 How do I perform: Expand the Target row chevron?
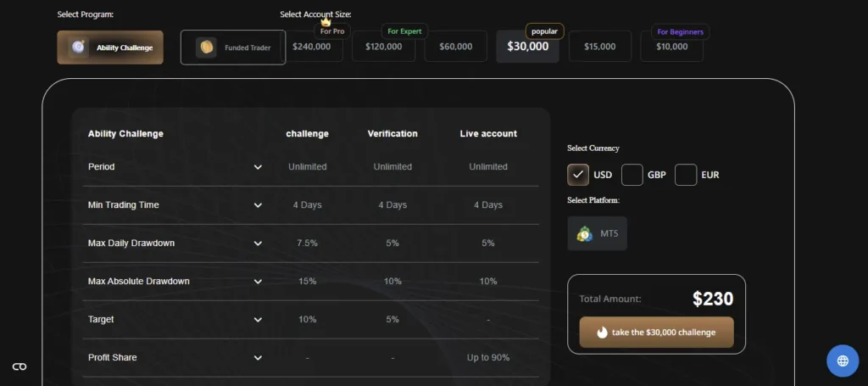click(258, 320)
